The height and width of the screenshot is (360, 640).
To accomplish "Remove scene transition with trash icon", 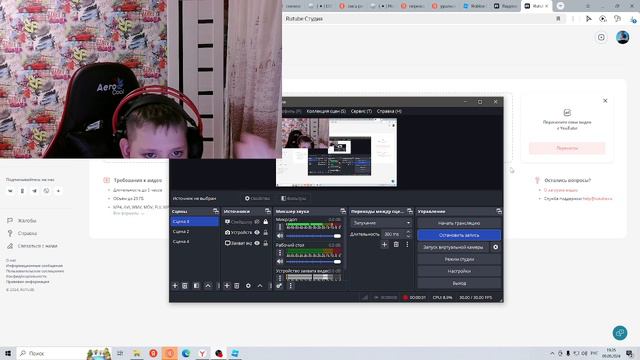I will [396, 244].
